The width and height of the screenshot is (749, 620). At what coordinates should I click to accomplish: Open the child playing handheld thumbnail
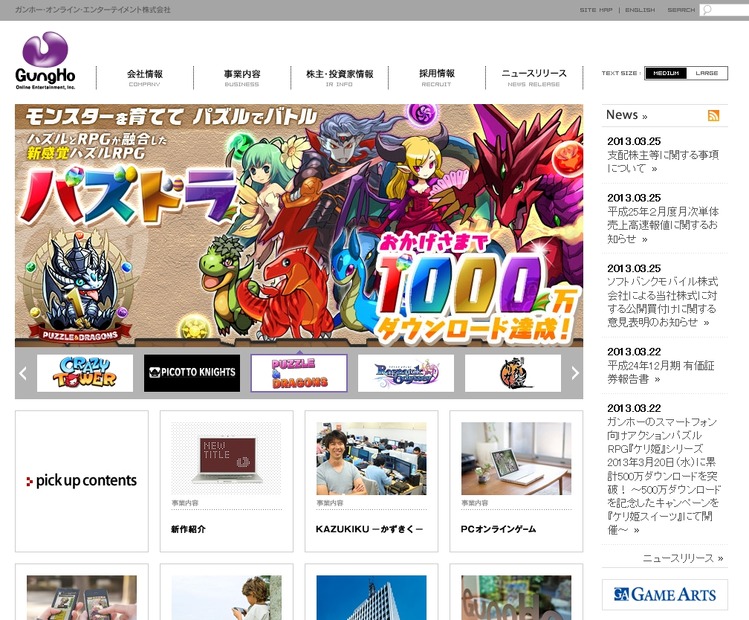pos(226,598)
